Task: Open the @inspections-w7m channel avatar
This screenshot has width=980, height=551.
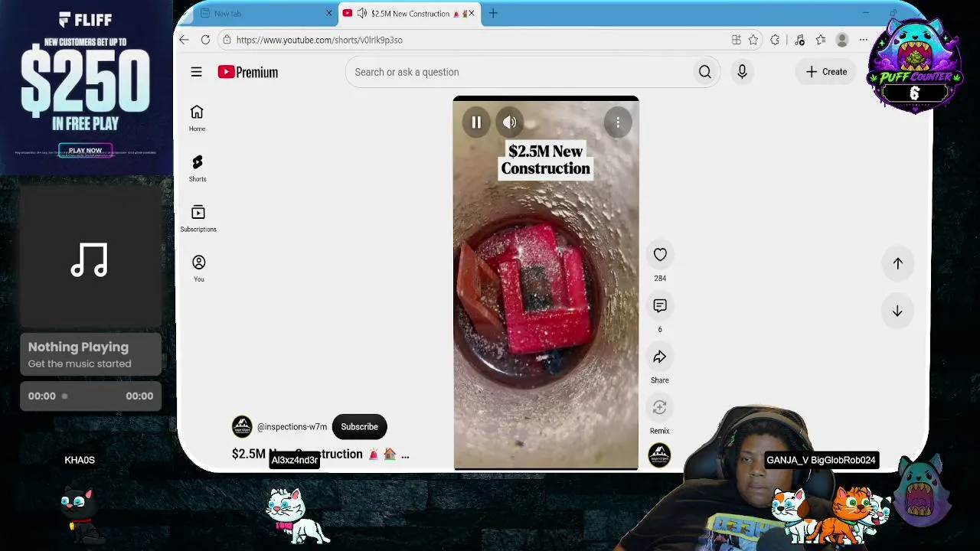Action: 242,427
